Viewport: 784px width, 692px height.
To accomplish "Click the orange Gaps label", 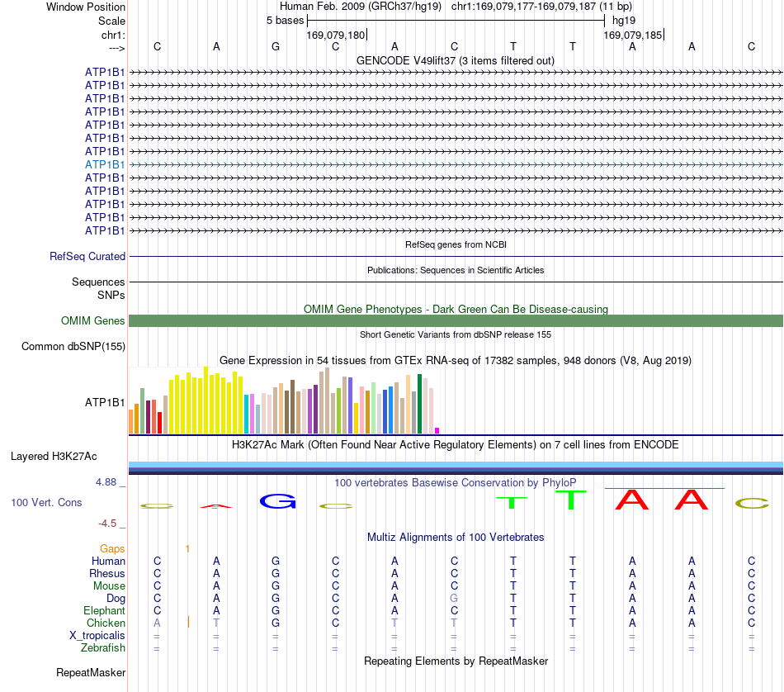I will (x=112, y=549).
